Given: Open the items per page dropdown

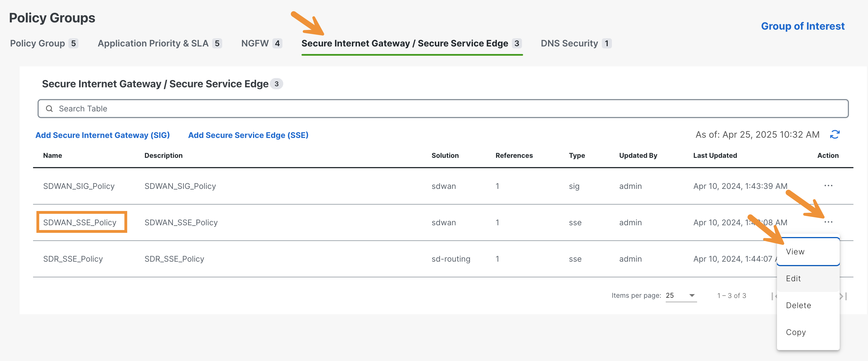Looking at the screenshot, I should (681, 296).
